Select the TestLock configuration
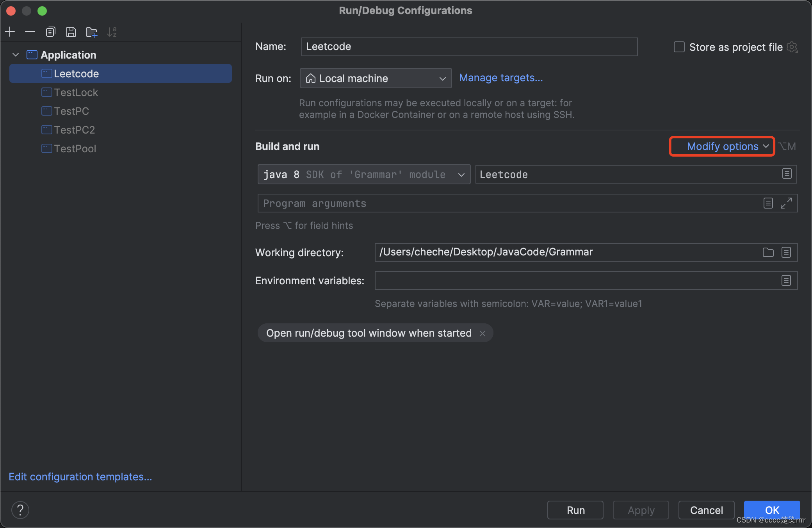812x528 pixels. [76, 93]
